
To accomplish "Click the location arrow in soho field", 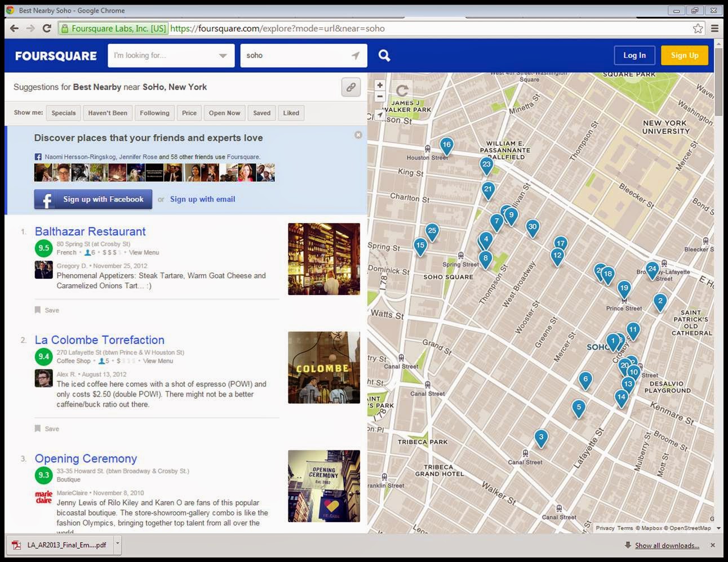I will (355, 55).
